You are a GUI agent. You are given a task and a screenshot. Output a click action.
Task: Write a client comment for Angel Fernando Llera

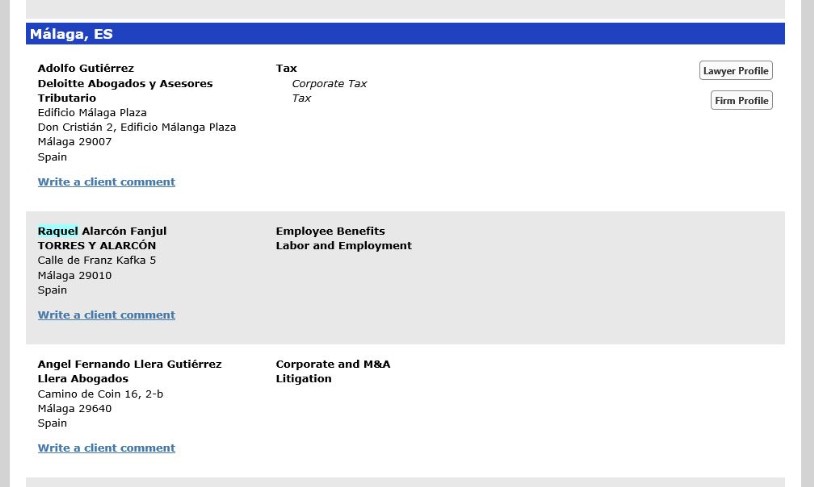pos(106,448)
